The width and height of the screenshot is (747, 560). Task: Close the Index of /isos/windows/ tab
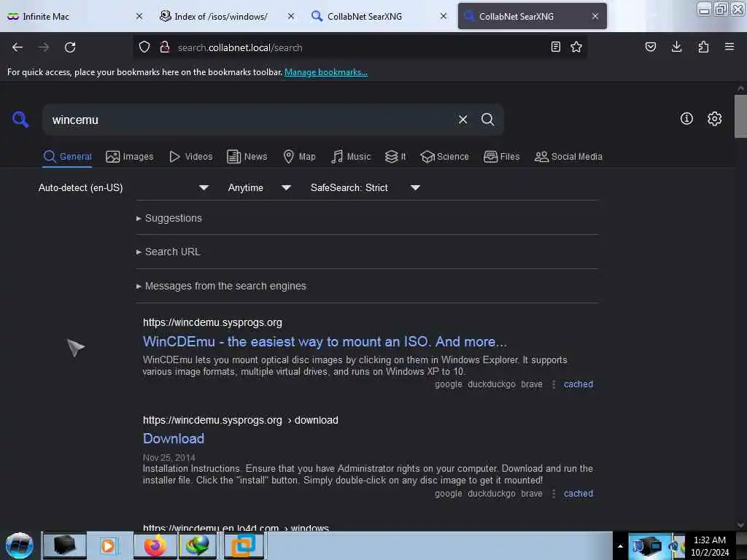[291, 16]
